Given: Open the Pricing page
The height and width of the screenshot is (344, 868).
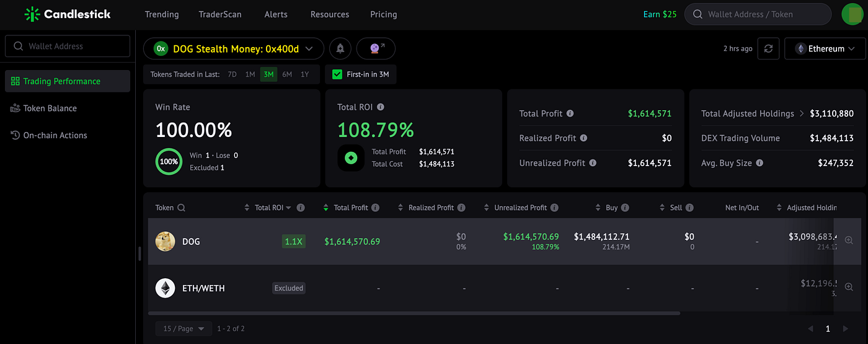Looking at the screenshot, I should (383, 14).
